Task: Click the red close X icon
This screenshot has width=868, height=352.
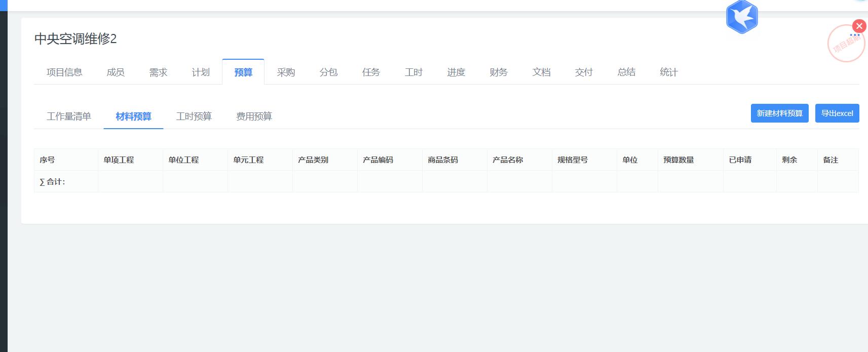Action: coord(859,26)
